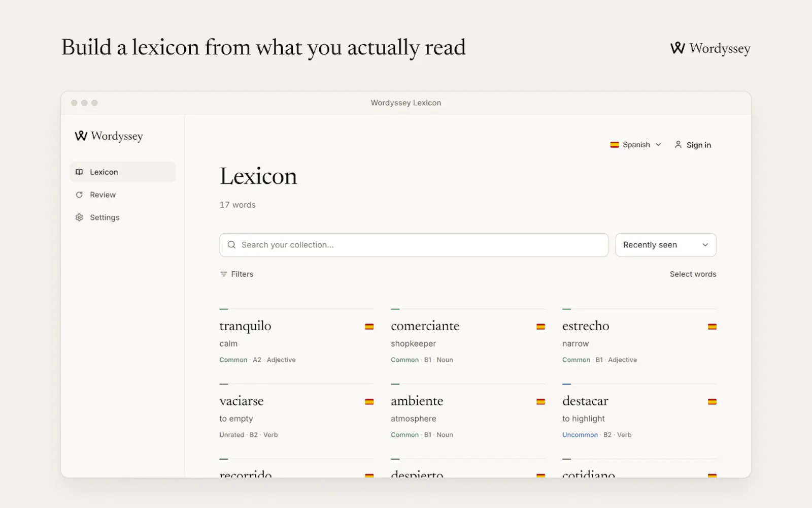Click the magnifier icon in the search box
The width and height of the screenshot is (812, 508).
click(231, 245)
